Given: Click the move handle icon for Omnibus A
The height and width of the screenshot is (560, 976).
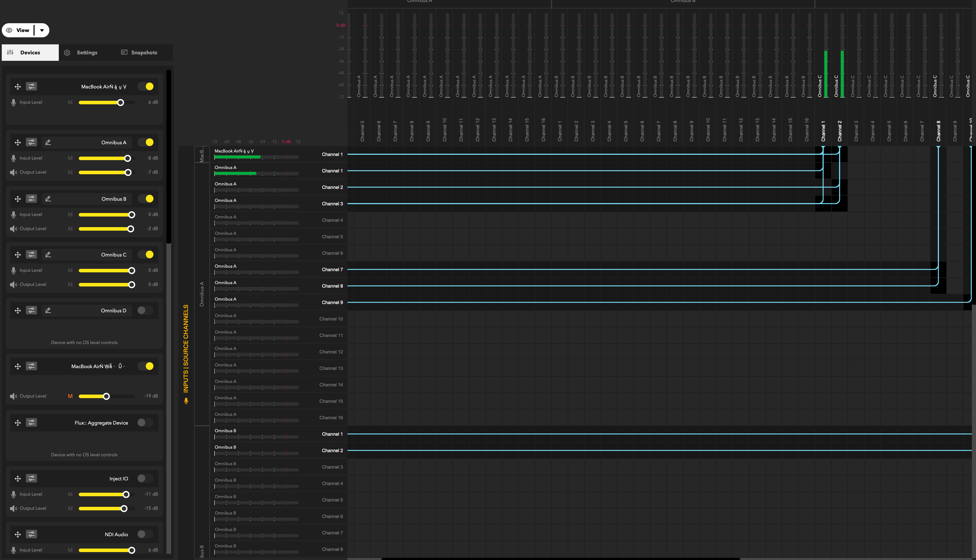Looking at the screenshot, I should (18, 143).
